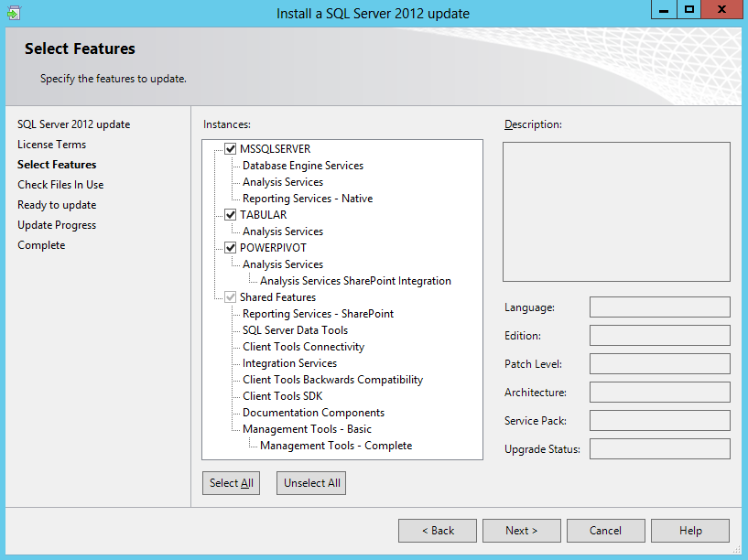The width and height of the screenshot is (748, 560).
Task: Click inside the Description box
Action: click(x=616, y=211)
